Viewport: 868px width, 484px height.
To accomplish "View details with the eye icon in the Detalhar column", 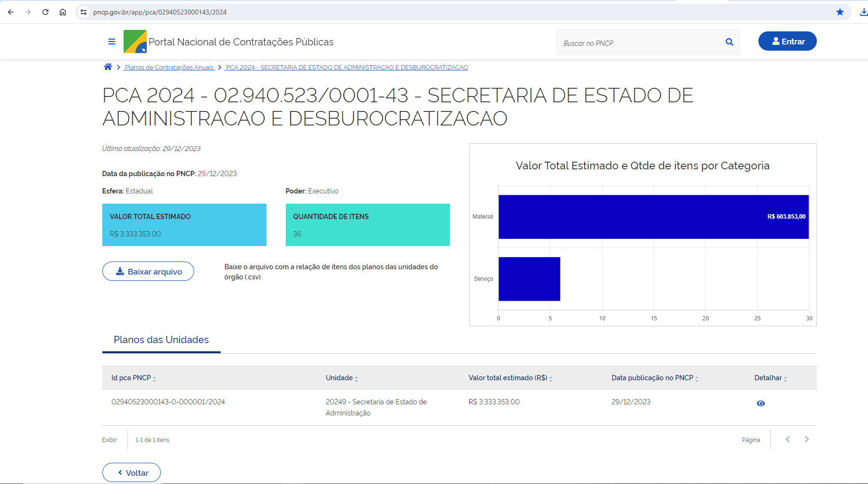I will click(761, 403).
